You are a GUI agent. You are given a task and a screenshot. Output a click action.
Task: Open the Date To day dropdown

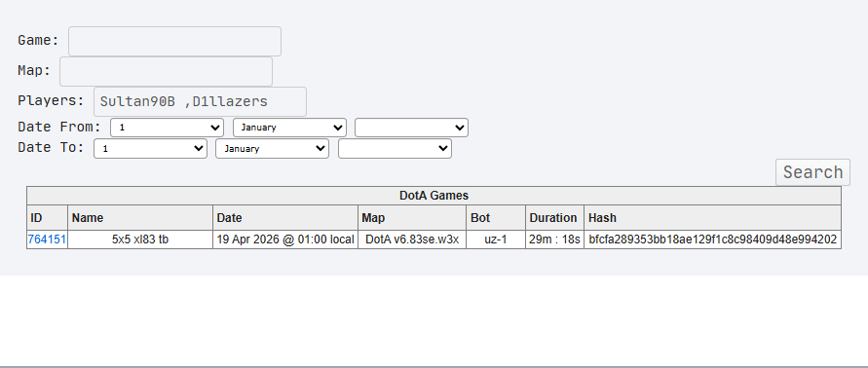coord(150,148)
